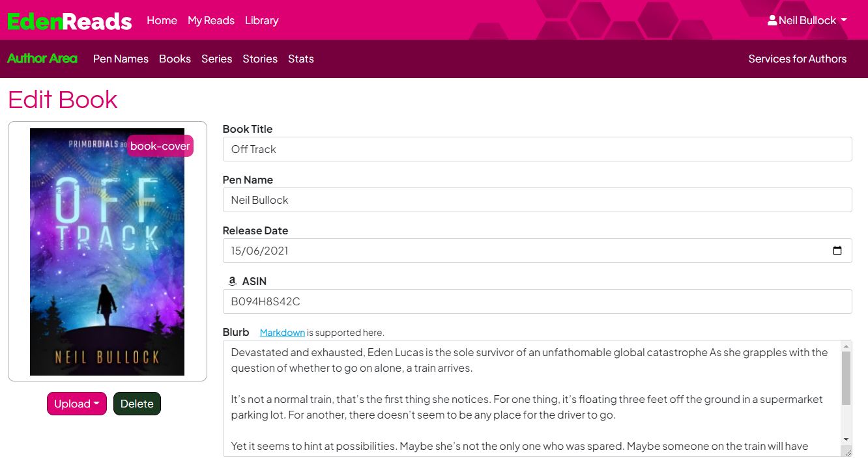Go to the Books section
Screen dimensions: 868x470
tap(175, 59)
